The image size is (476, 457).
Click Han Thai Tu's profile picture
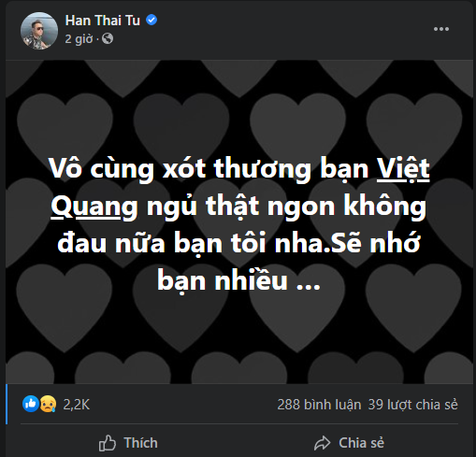coord(39,31)
